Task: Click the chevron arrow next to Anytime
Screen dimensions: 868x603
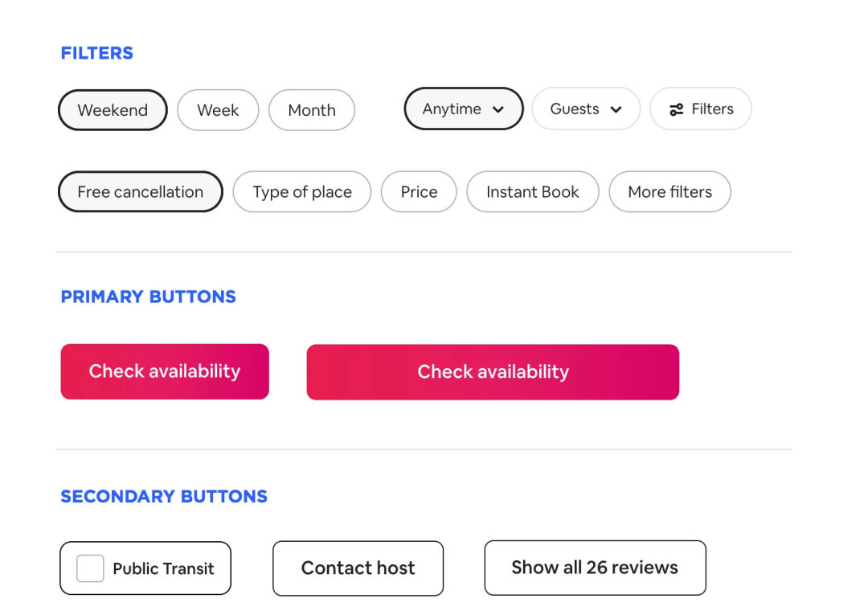Action: [x=498, y=110]
